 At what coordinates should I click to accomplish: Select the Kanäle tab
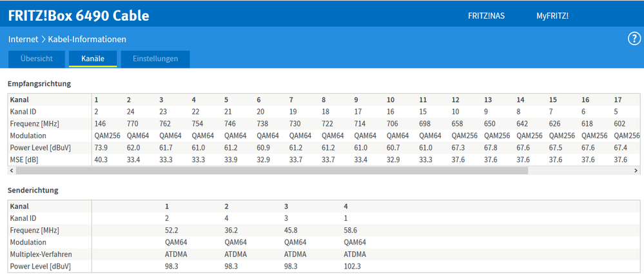tap(93, 59)
